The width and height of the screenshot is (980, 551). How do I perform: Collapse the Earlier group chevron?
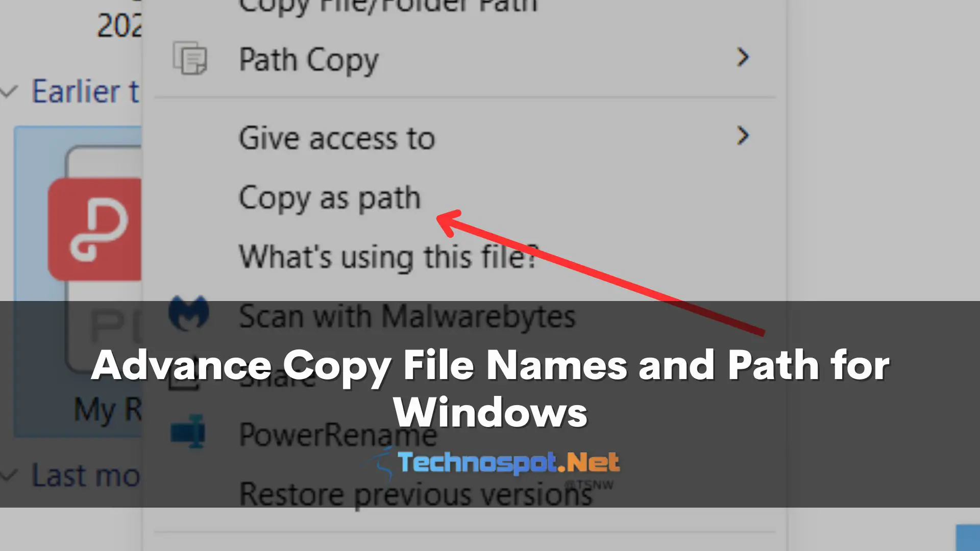tap(9, 92)
